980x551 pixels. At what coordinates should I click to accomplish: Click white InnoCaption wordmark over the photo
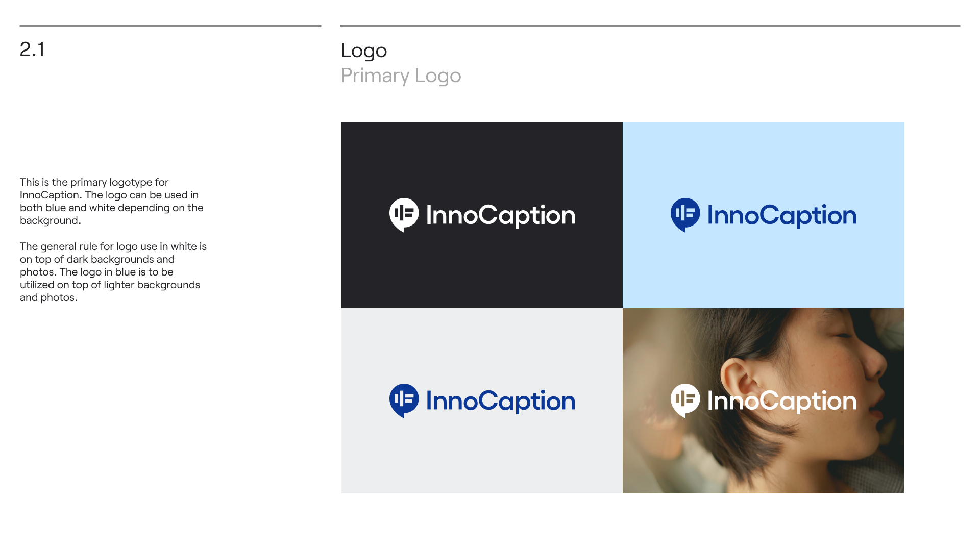tap(782, 401)
